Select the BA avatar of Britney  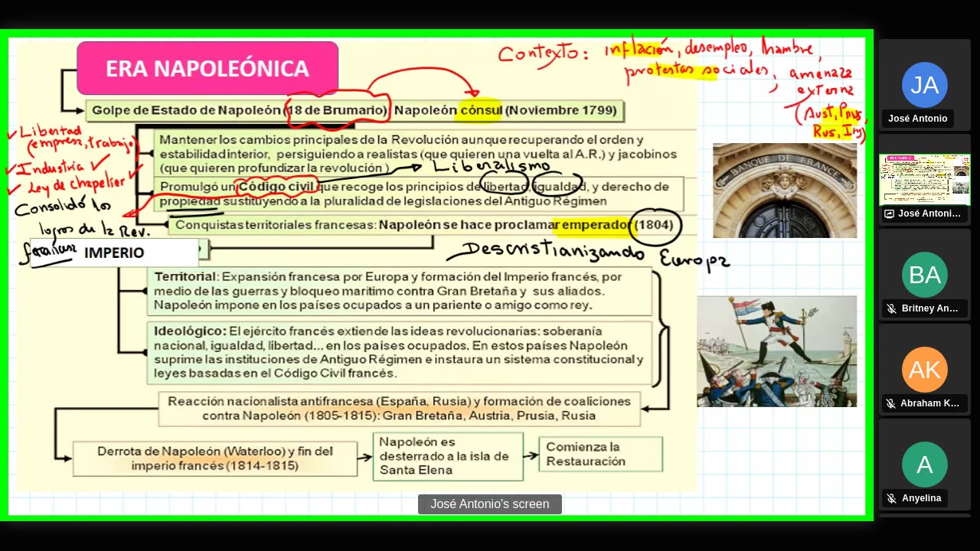click(x=924, y=275)
